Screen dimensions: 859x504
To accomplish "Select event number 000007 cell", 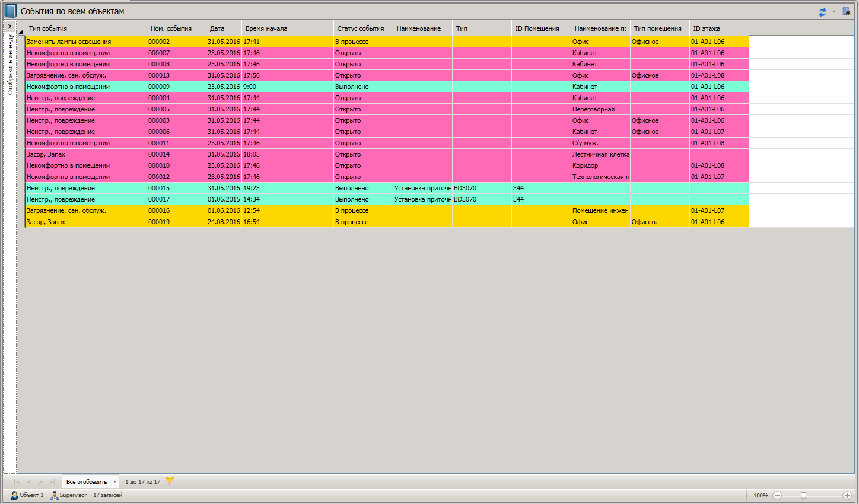I will [x=176, y=53].
